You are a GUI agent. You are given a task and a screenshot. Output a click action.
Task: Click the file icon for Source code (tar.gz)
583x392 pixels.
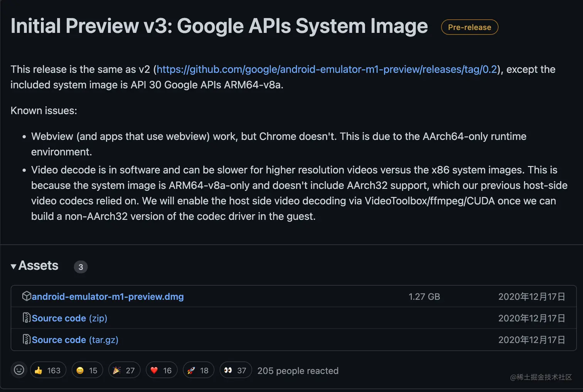click(27, 339)
